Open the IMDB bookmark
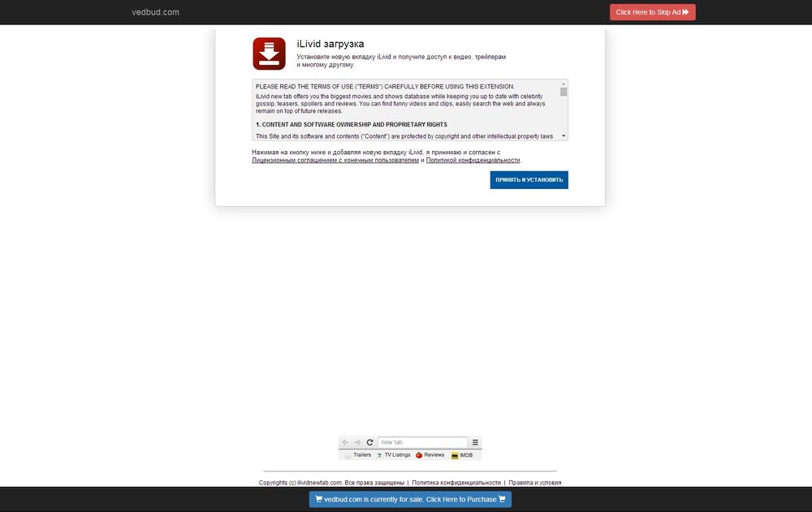Screen dimensions: 812x512 pos(462,455)
